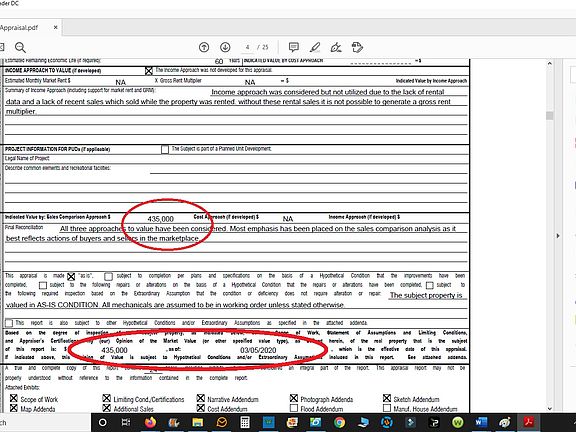Go to previous page with up arrow

point(204,47)
